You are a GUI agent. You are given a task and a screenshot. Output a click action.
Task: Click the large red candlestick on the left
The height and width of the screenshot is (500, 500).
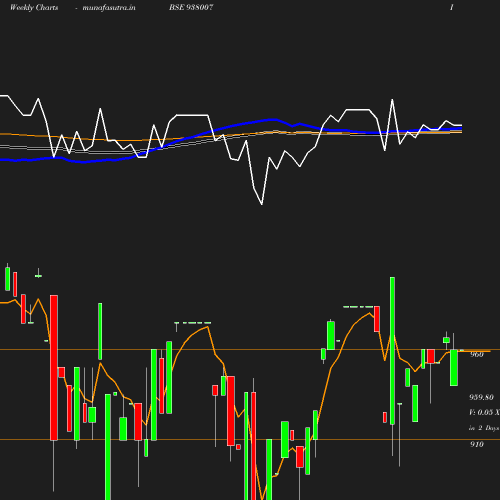point(54,368)
